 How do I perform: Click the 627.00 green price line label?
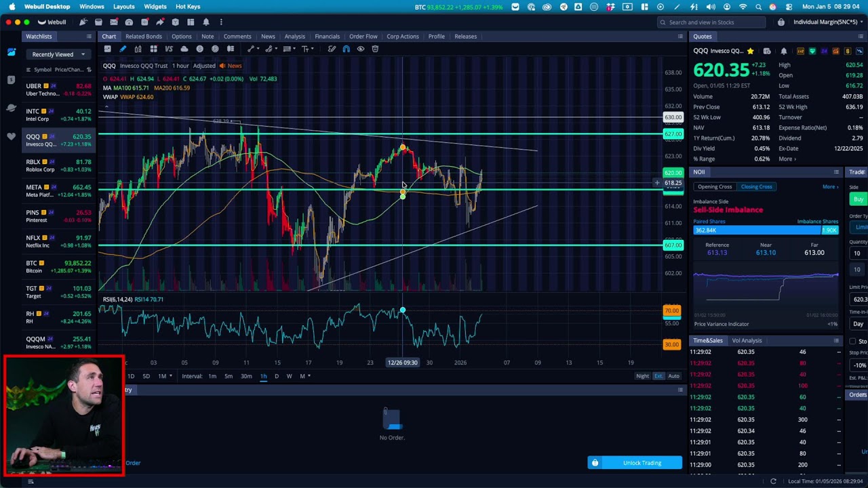(x=673, y=134)
